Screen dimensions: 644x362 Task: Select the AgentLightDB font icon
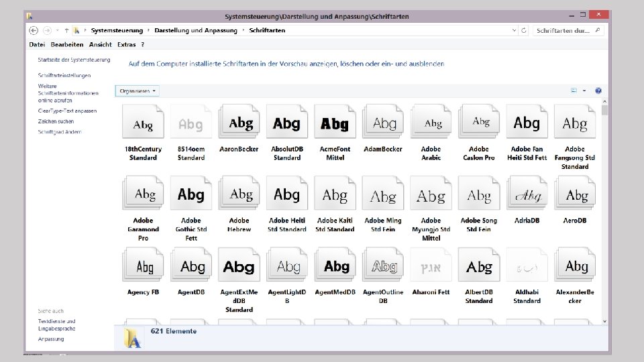coord(287,265)
